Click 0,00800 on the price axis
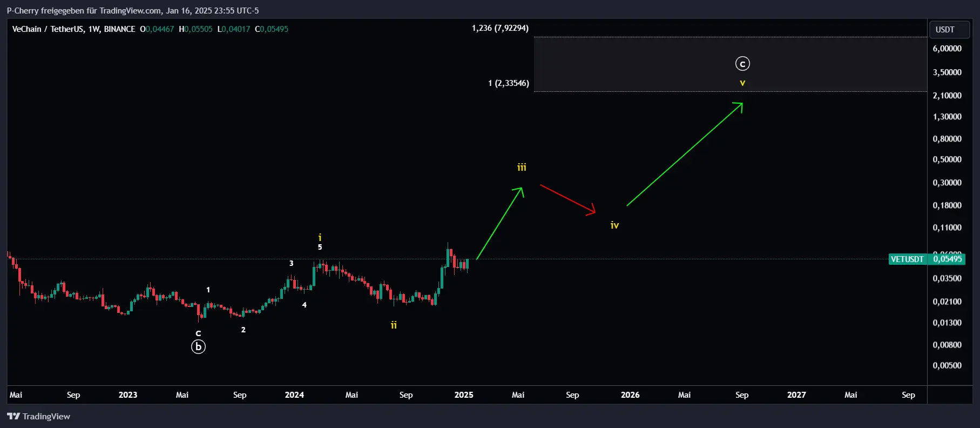Screen dimensions: 980x428 pos(947,345)
